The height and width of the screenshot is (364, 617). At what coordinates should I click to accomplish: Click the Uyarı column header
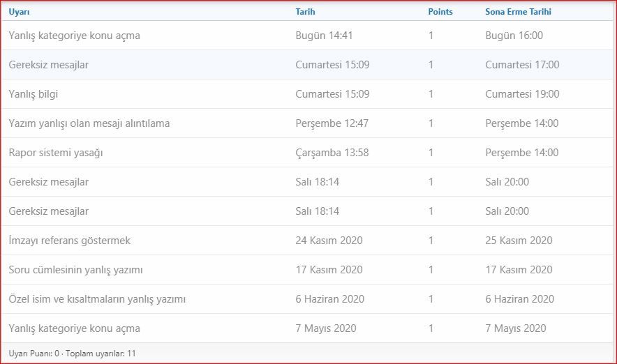[x=20, y=12]
